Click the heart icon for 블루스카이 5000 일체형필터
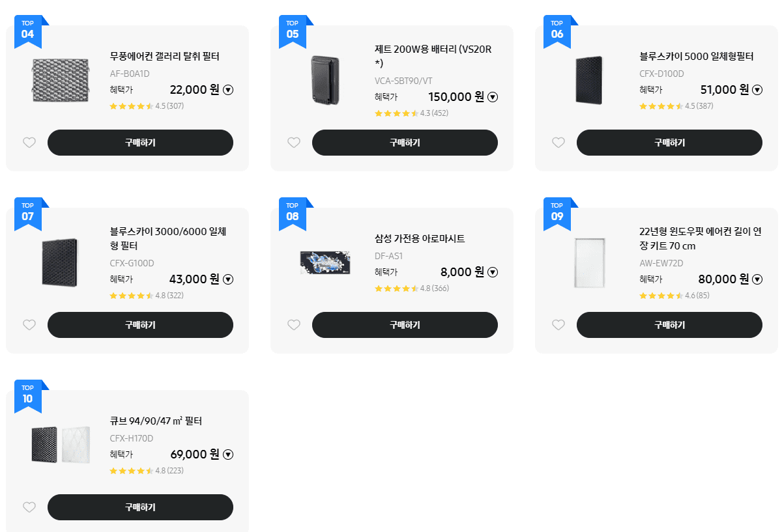 [558, 142]
